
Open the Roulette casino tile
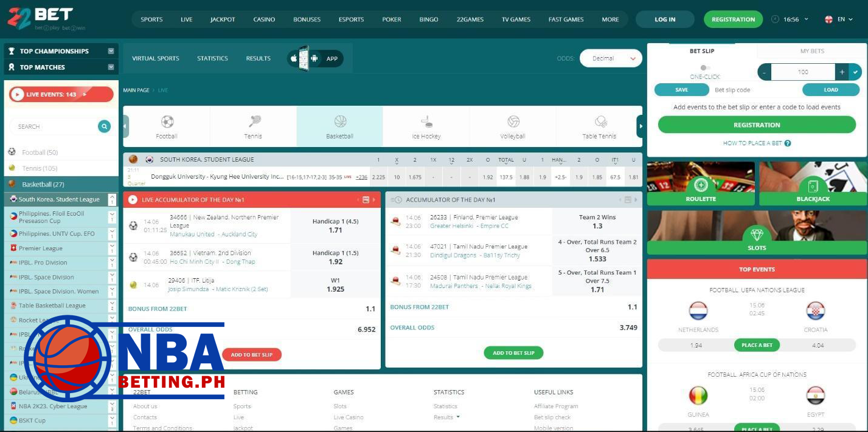click(x=701, y=183)
